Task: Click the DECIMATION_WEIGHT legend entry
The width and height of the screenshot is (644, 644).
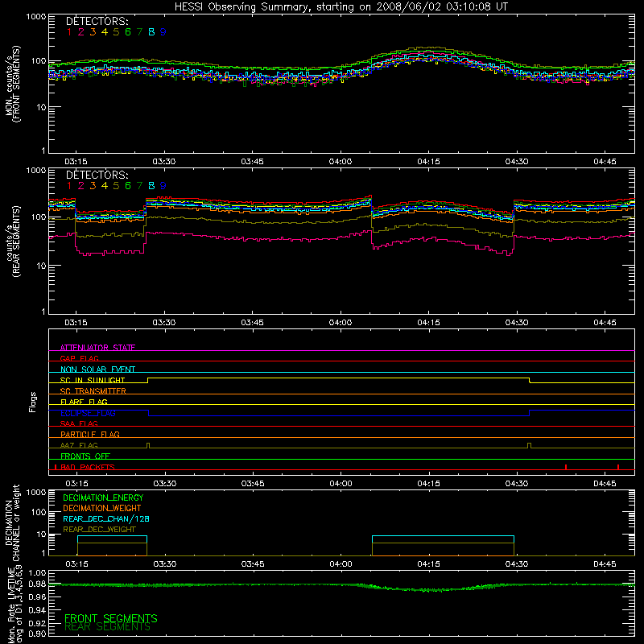Action: (x=102, y=508)
